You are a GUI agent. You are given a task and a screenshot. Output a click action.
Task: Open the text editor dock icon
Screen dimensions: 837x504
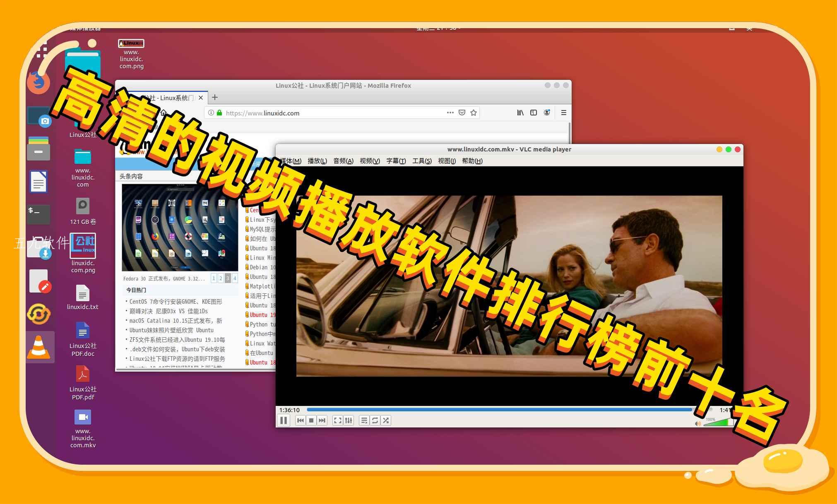click(40, 281)
